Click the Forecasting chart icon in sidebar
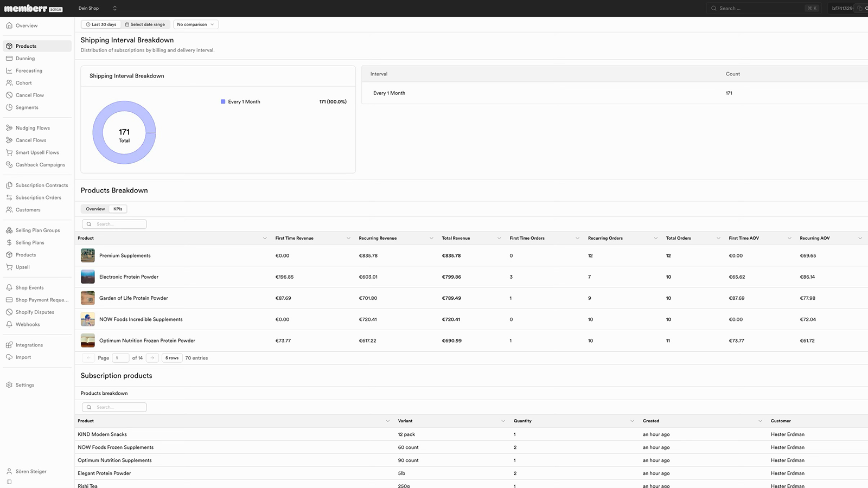Image resolution: width=868 pixels, height=488 pixels. (9, 70)
